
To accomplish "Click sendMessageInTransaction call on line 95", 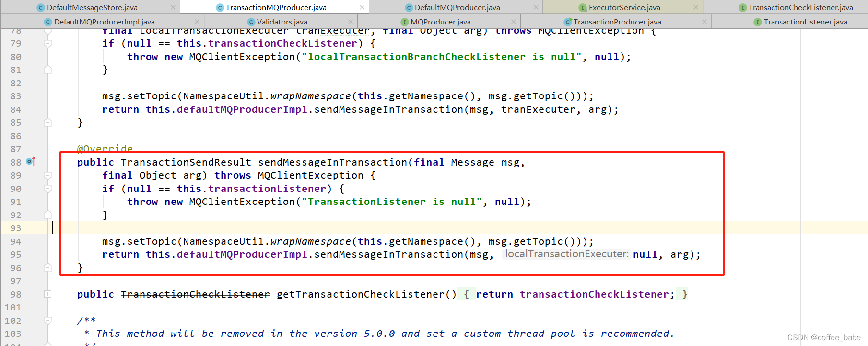I will (388, 254).
